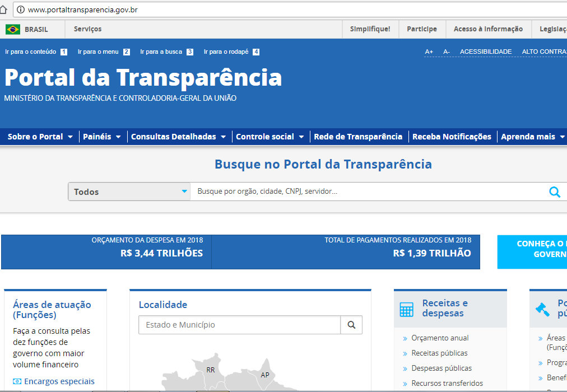
Task: Click the browser address bar URL
Action: pos(83,10)
